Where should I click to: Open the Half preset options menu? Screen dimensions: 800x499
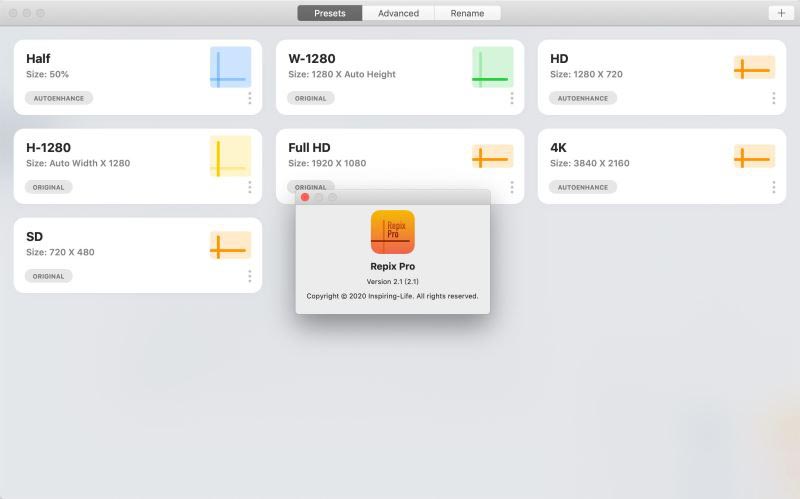coord(249,98)
